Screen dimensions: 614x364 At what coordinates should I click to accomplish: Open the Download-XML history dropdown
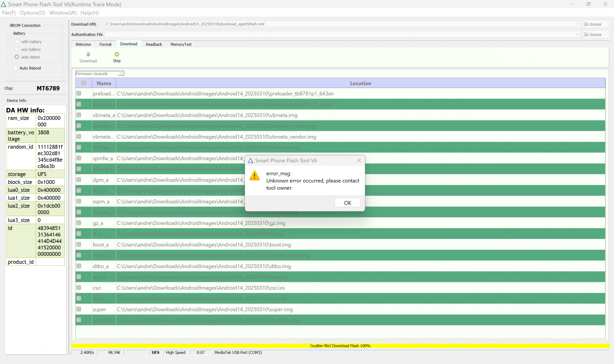pos(577,24)
